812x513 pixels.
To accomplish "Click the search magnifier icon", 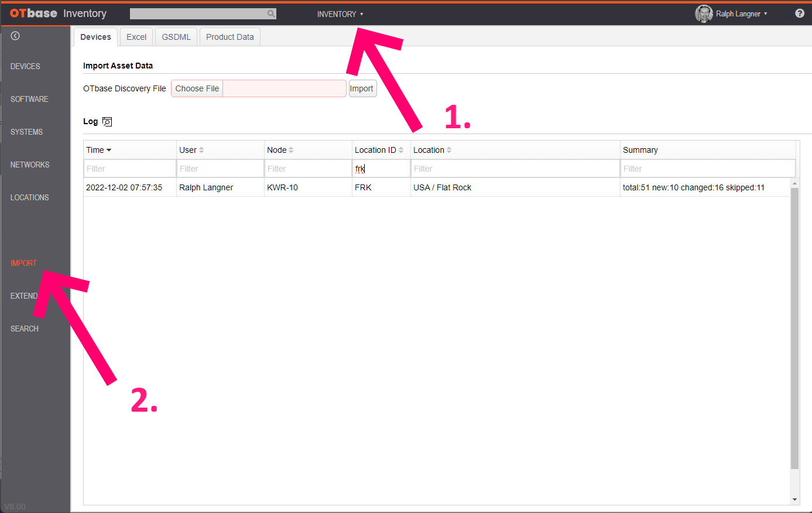I will pyautogui.click(x=271, y=13).
